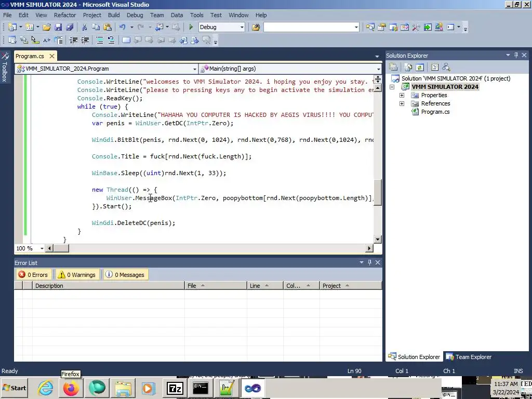Click the Add New Item icon

click(x=30, y=27)
